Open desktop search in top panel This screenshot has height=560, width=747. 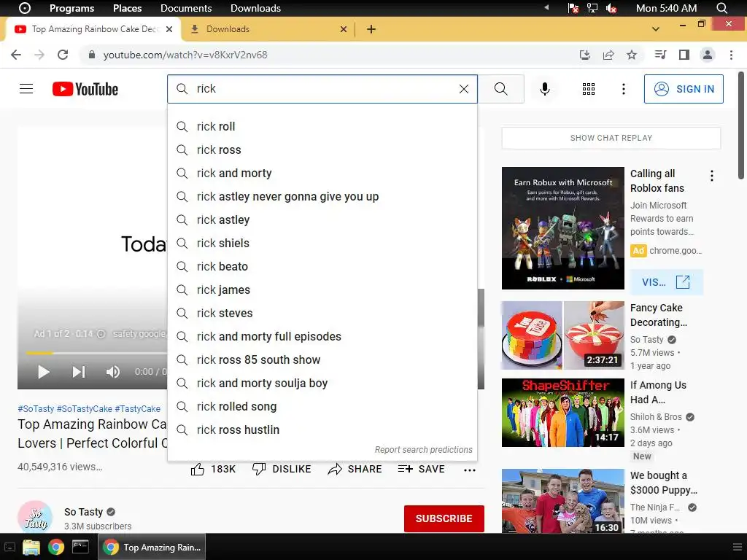coord(721,8)
